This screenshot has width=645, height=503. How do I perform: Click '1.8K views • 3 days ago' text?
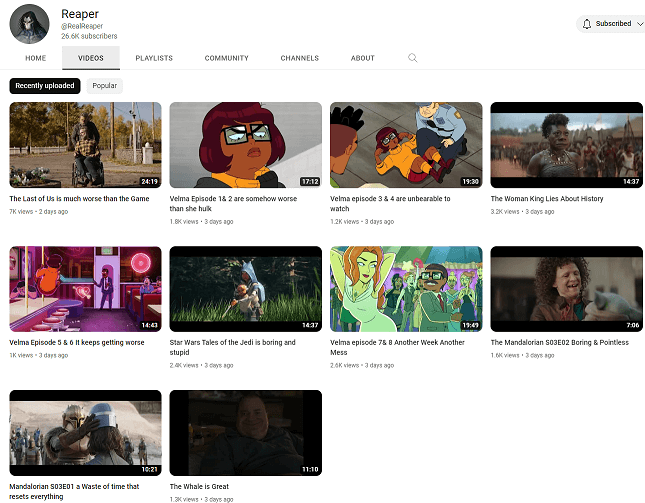click(x=202, y=221)
